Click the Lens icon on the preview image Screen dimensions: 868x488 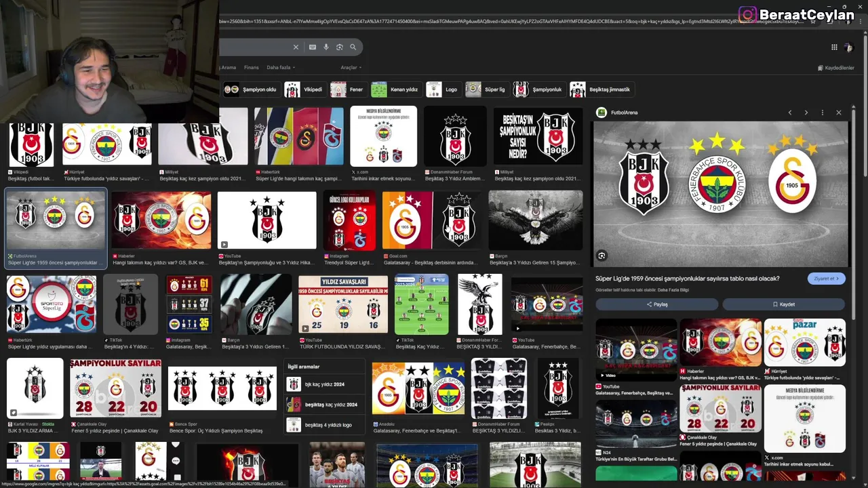[x=601, y=256]
